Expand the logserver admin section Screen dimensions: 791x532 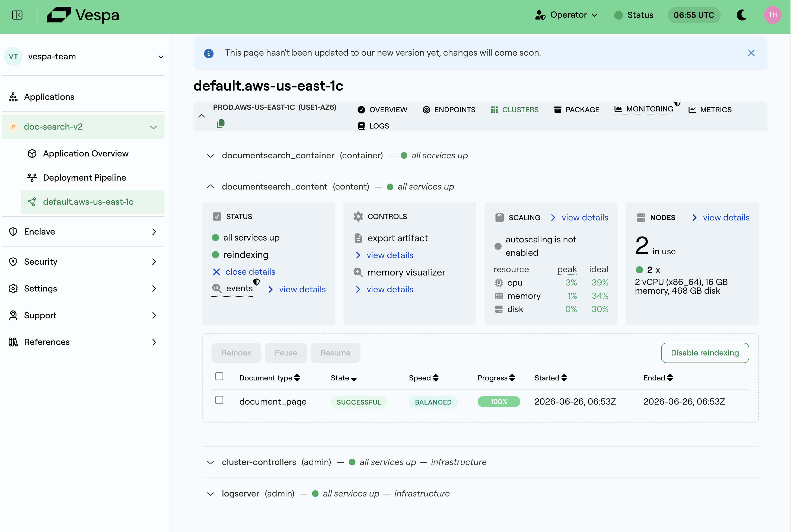click(x=210, y=494)
